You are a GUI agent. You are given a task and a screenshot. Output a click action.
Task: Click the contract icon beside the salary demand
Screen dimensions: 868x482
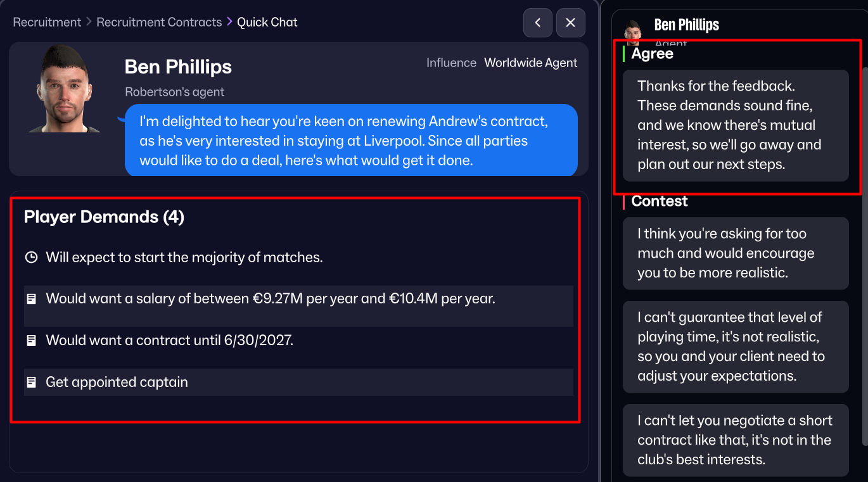pyautogui.click(x=31, y=298)
